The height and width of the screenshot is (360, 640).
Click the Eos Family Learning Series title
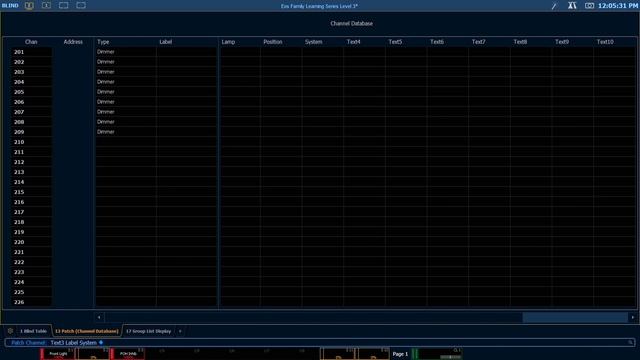pos(319,6)
